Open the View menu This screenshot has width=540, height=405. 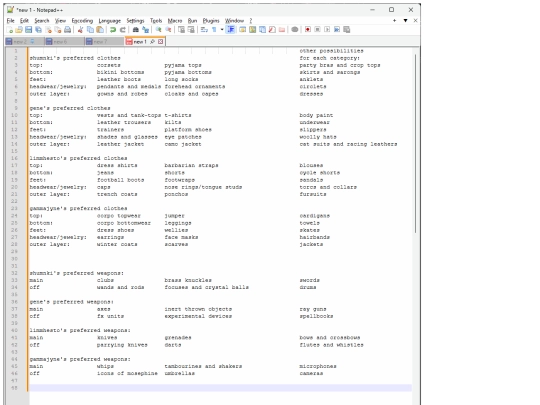point(60,21)
